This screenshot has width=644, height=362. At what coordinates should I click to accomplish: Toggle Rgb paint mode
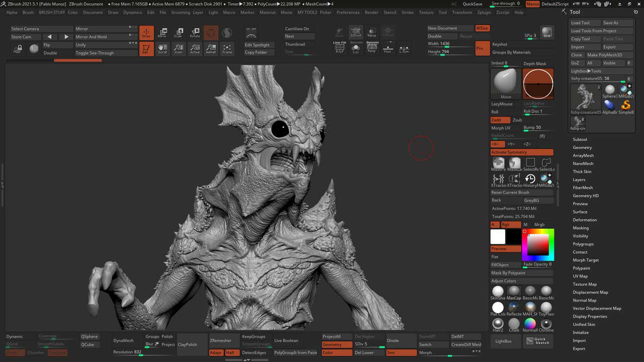(510, 225)
